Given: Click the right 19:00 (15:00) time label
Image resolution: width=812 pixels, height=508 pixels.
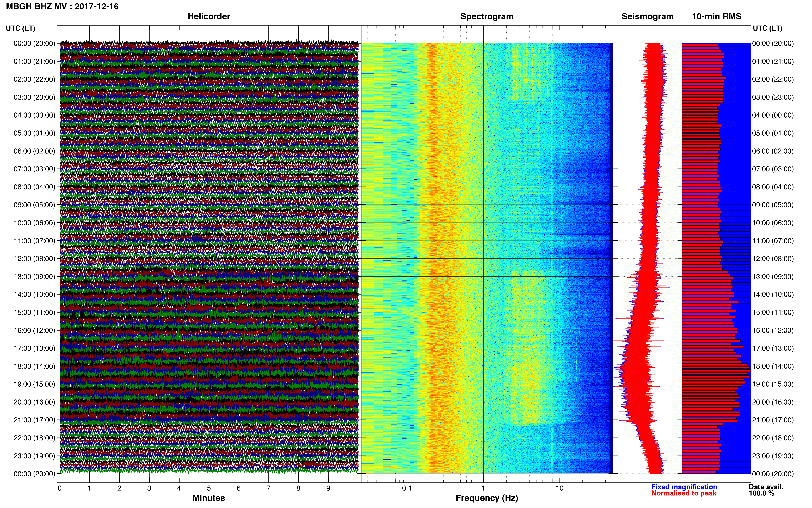Looking at the screenshot, I should (x=773, y=384).
